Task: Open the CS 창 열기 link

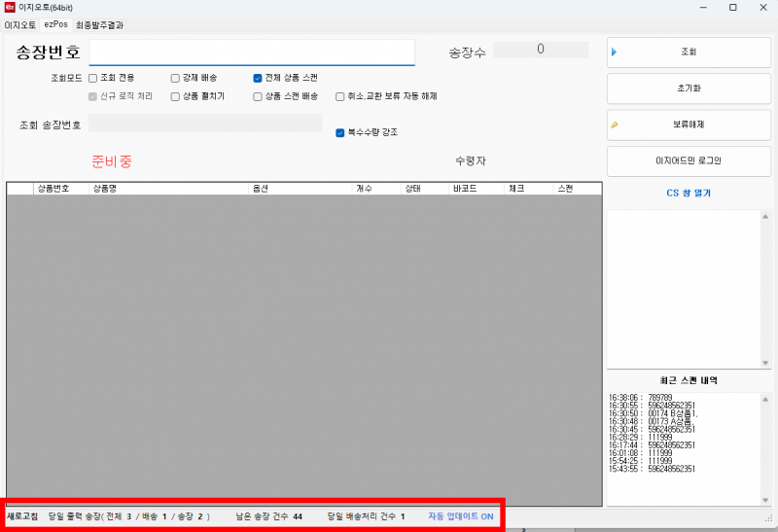Action: 689,193
